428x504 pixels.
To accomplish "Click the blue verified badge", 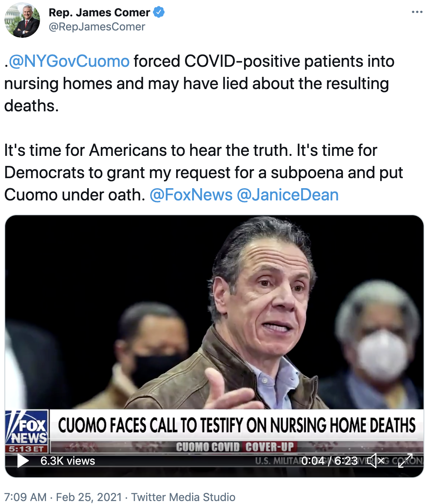I will [x=159, y=12].
